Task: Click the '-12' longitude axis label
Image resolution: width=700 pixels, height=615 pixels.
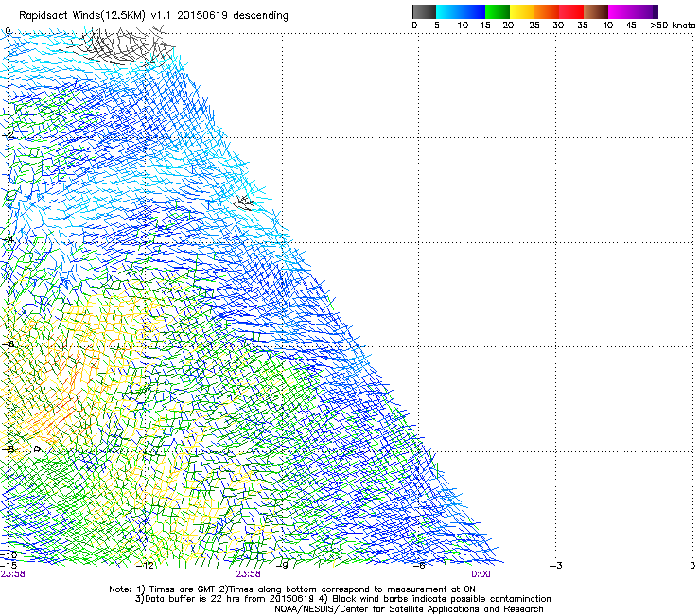Action: [145, 566]
